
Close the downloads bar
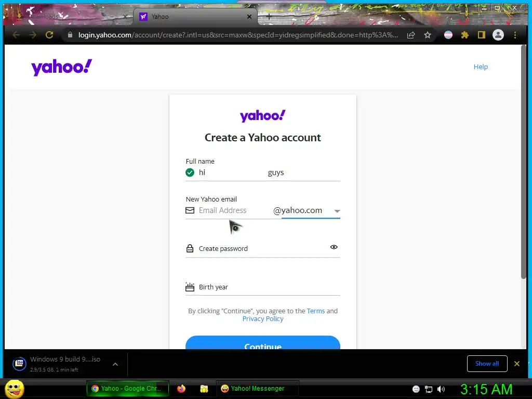tap(517, 364)
